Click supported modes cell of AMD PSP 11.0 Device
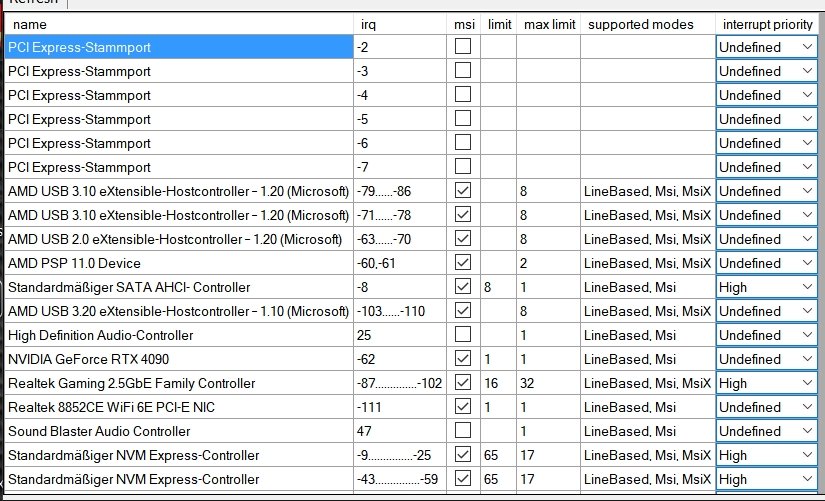The width and height of the screenshot is (825, 501). pyautogui.click(x=648, y=263)
